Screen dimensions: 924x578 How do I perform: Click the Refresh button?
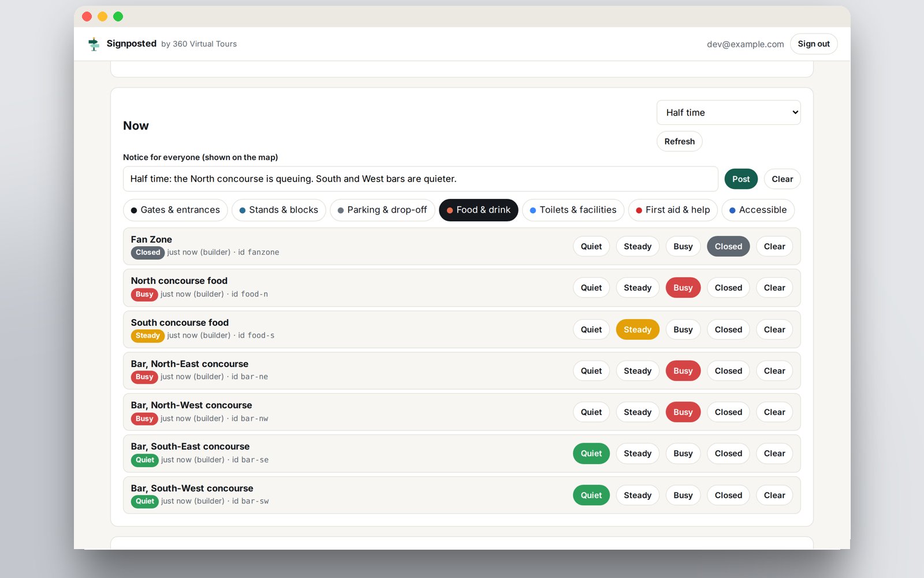click(x=679, y=142)
